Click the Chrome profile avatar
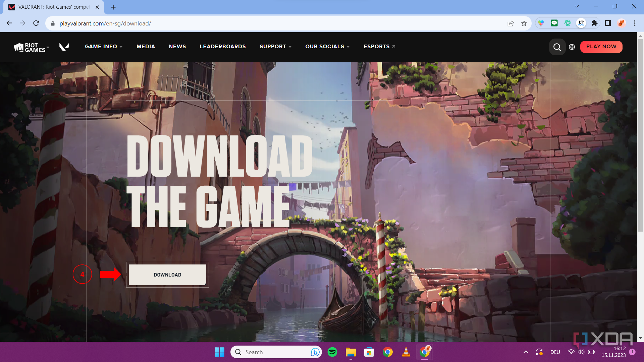644x362 pixels. [621, 23]
